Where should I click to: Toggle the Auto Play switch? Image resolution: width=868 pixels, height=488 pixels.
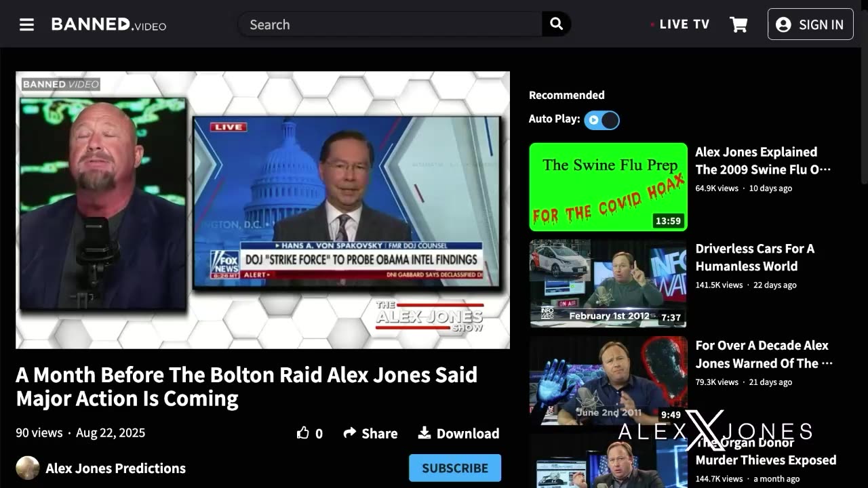(601, 120)
